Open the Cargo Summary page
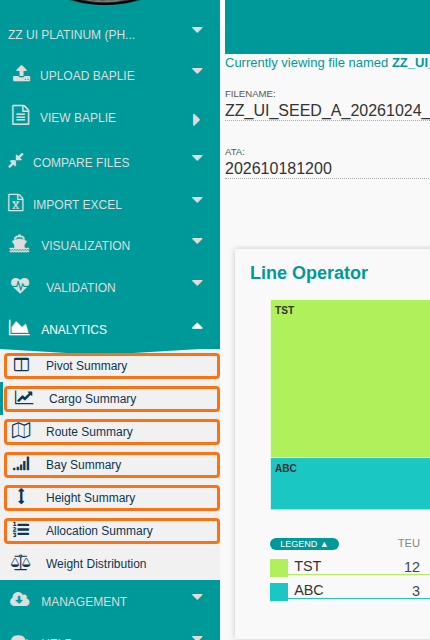430x640 pixels. coord(112,399)
